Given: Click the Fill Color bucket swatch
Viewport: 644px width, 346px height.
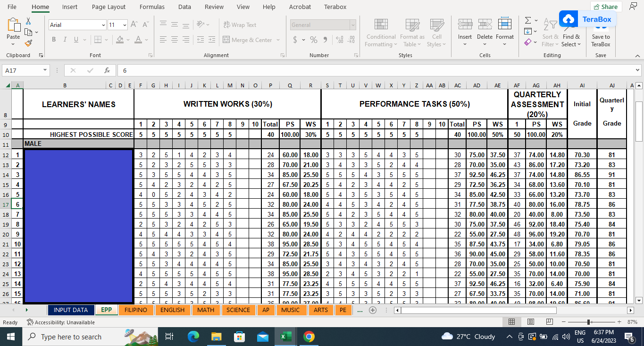Looking at the screenshot, I should coord(120,40).
